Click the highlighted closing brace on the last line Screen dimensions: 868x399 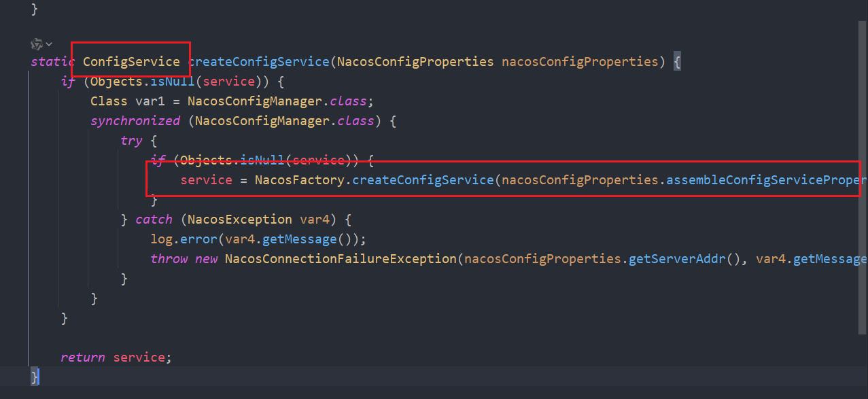click(x=35, y=377)
